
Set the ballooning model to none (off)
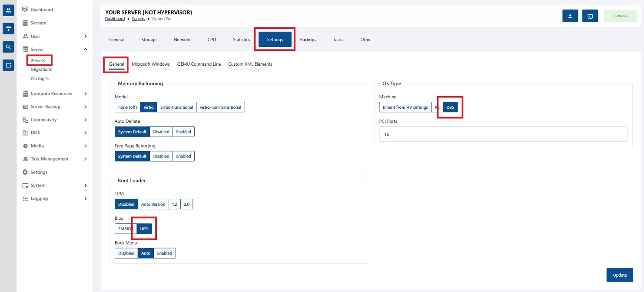[x=128, y=107]
